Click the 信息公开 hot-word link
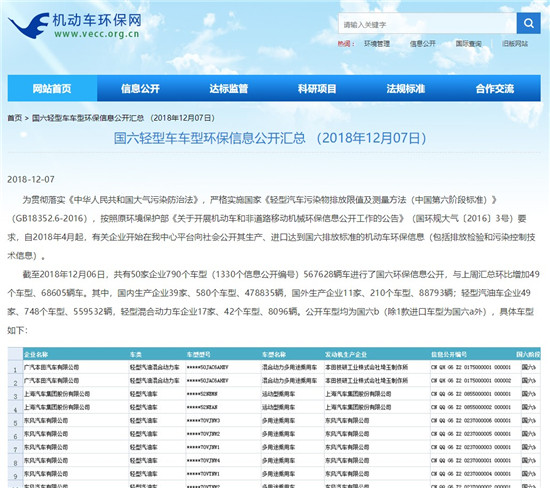This screenshot has height=488, width=550. [423, 44]
